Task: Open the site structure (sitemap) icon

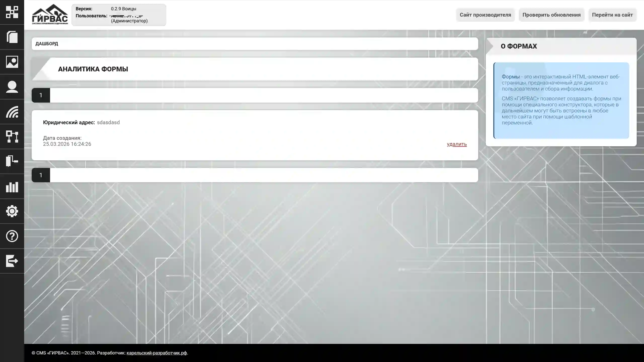Action: pos(12,137)
